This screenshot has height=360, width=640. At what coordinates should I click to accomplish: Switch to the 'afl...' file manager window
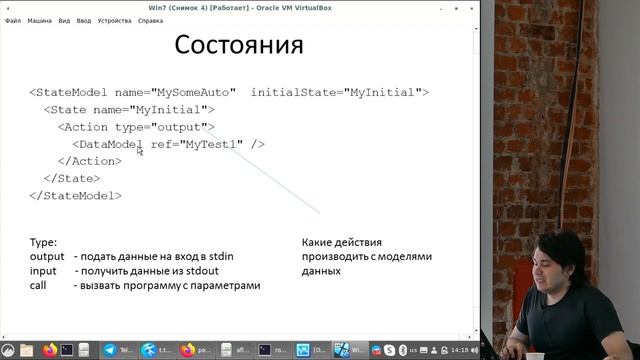tap(235, 350)
